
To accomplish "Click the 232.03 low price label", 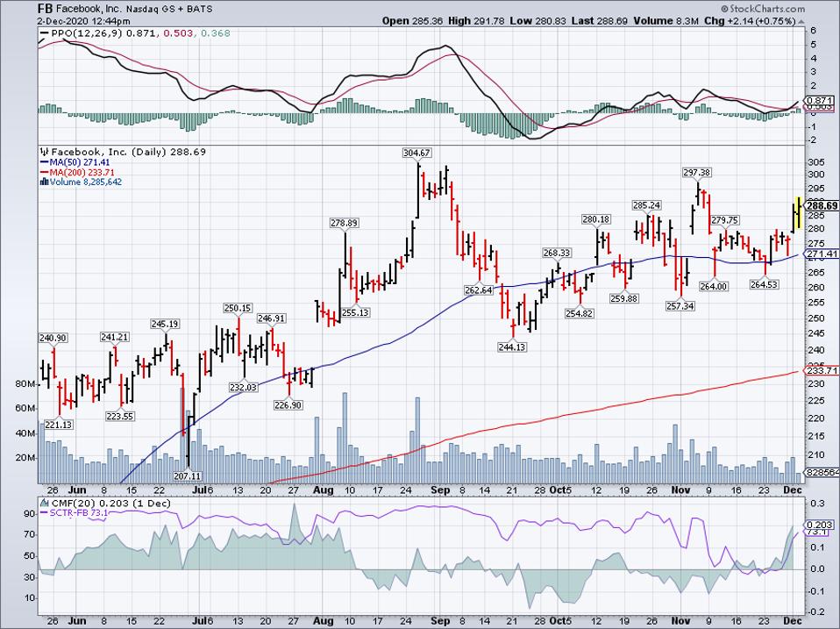I will [x=243, y=388].
